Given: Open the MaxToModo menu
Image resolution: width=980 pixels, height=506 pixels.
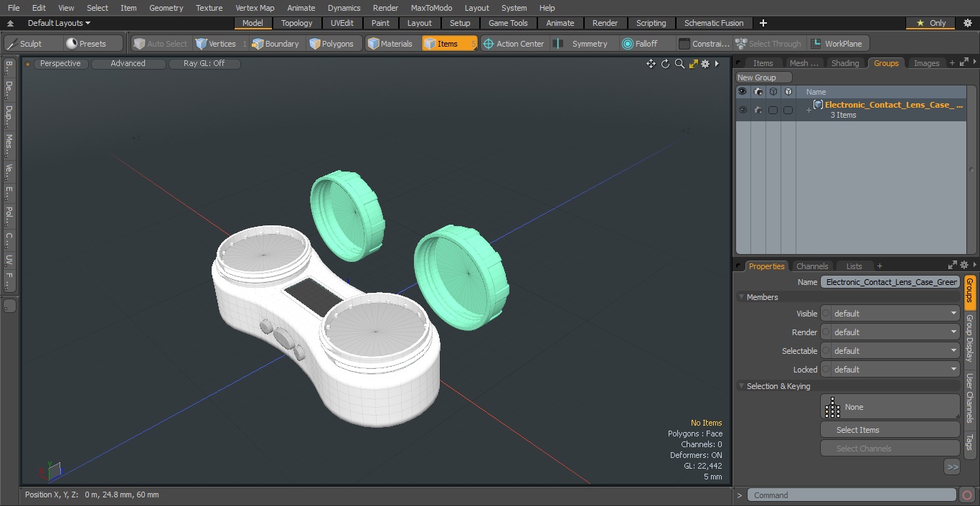Looking at the screenshot, I should (x=431, y=8).
